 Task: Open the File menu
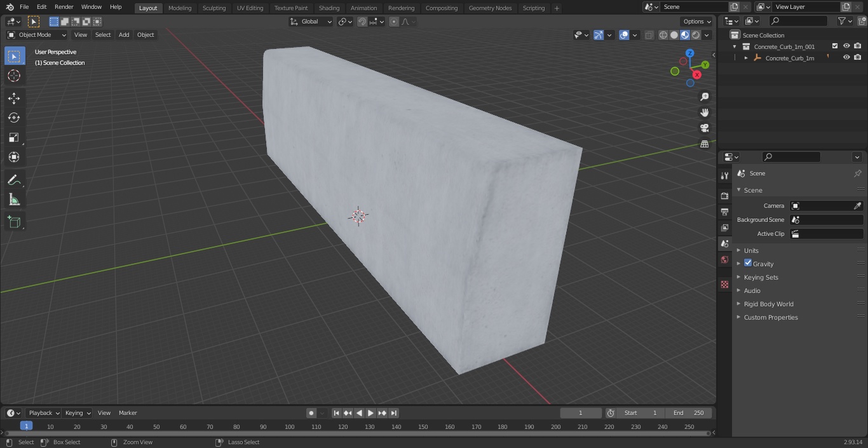(x=24, y=7)
